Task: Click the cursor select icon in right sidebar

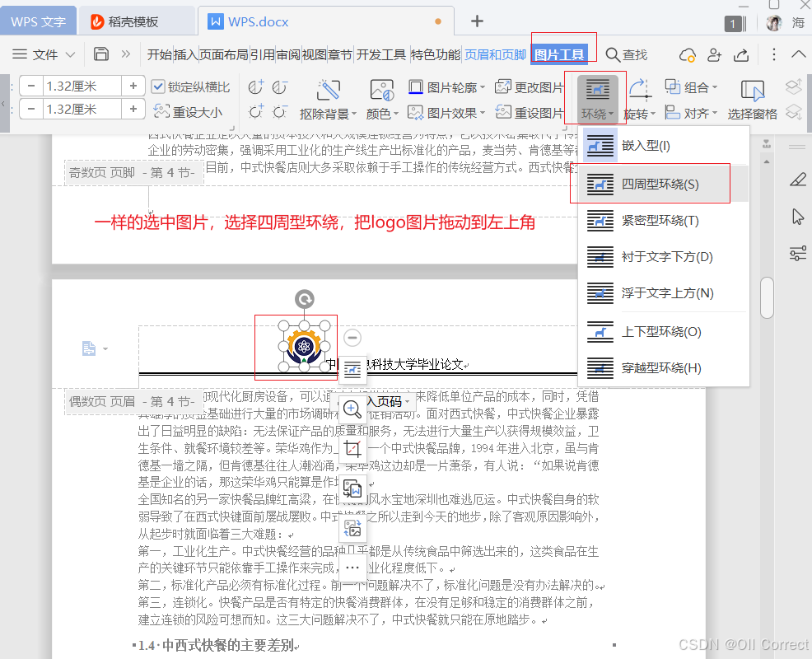Action: tap(797, 217)
